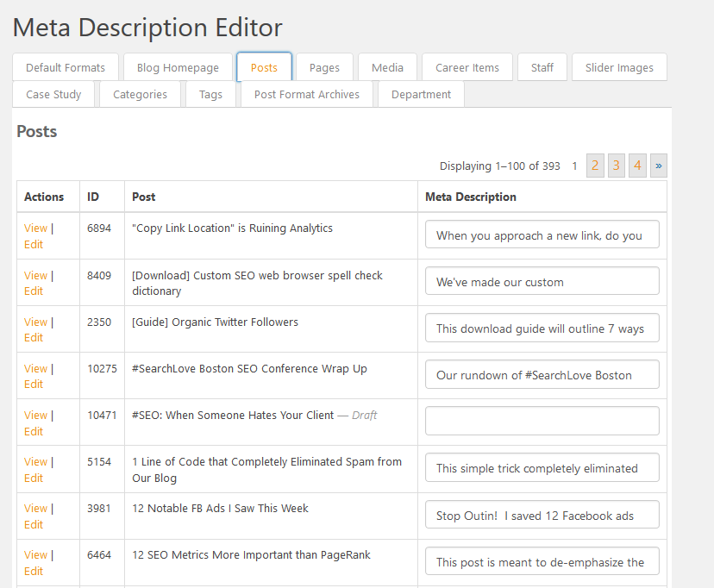Jump to page 4 of posts
The height and width of the screenshot is (588, 714).
pyautogui.click(x=637, y=166)
